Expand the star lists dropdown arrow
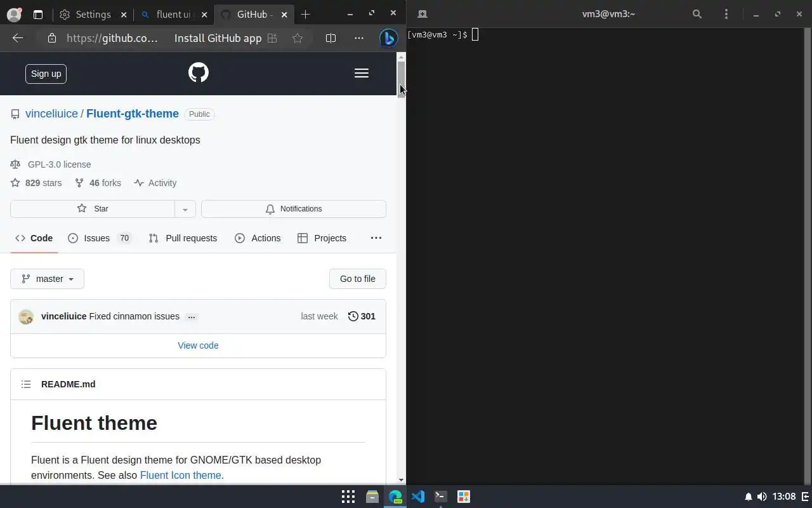The height and width of the screenshot is (508, 812). (x=185, y=209)
